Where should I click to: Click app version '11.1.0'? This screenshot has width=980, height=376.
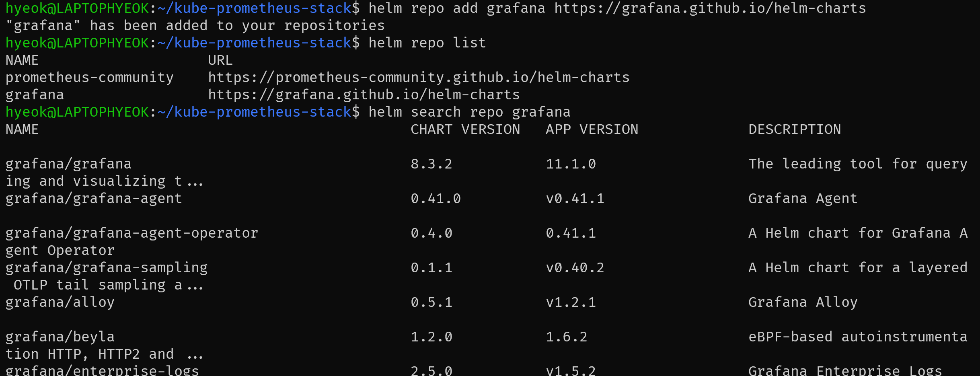[571, 164]
